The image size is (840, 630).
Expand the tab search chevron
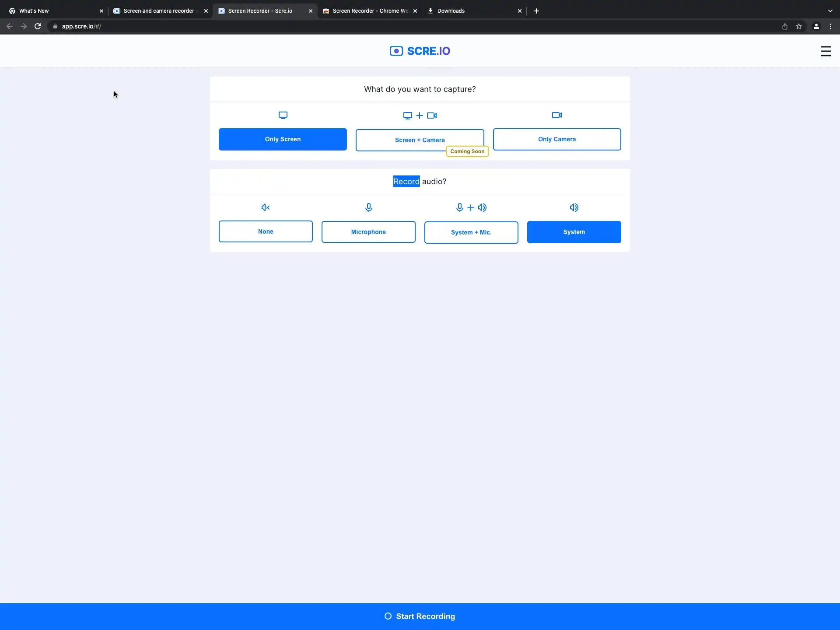[830, 11]
